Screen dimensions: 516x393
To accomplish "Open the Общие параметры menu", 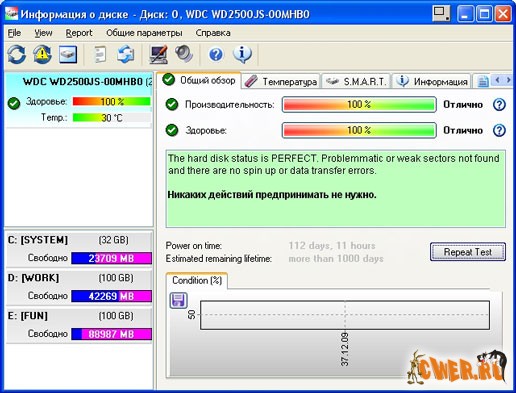I will [x=144, y=33].
